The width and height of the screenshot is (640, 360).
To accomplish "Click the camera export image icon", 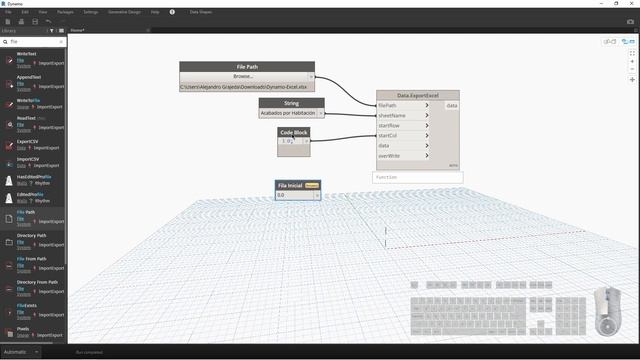I will [630, 22].
